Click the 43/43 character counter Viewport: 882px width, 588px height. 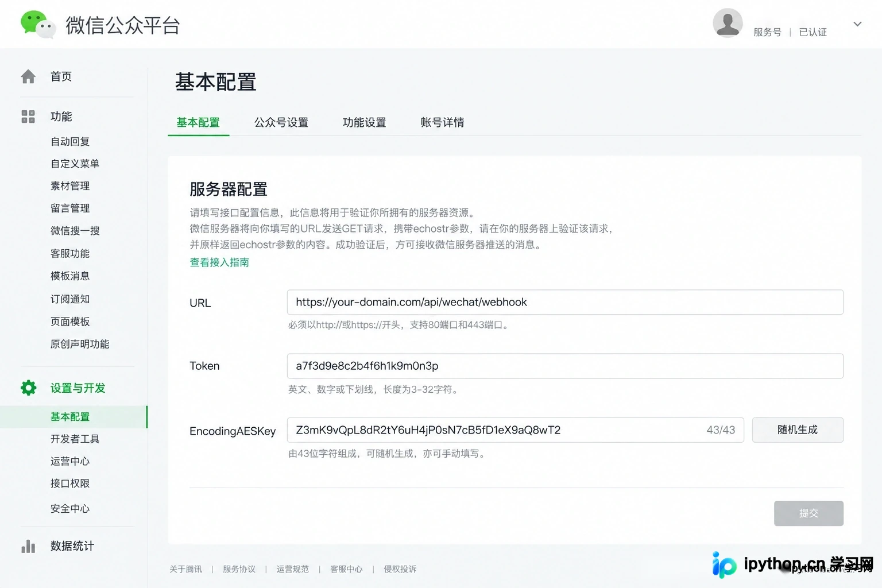pos(721,430)
